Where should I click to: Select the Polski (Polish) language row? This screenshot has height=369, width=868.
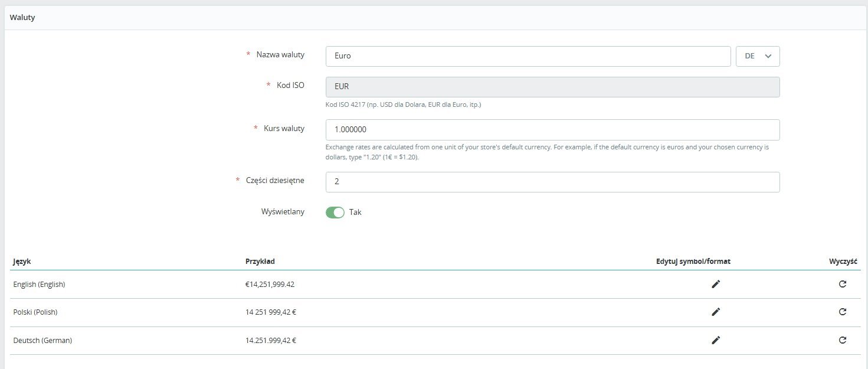(x=35, y=312)
